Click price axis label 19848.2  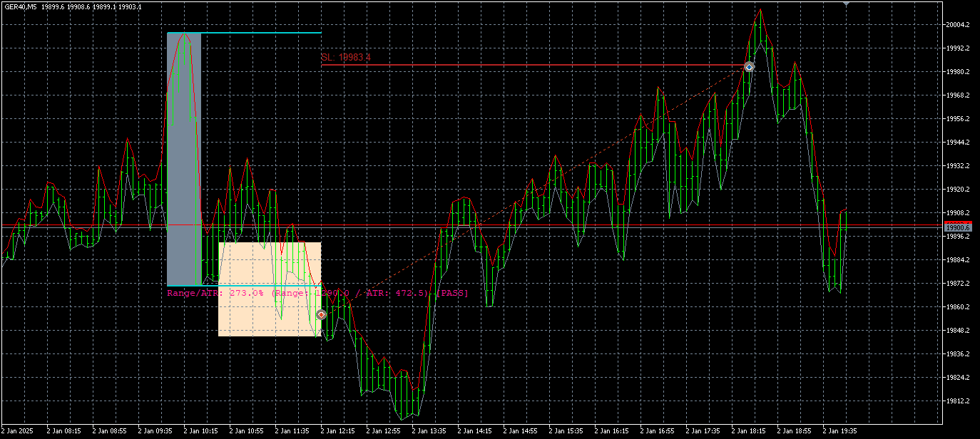click(x=957, y=331)
